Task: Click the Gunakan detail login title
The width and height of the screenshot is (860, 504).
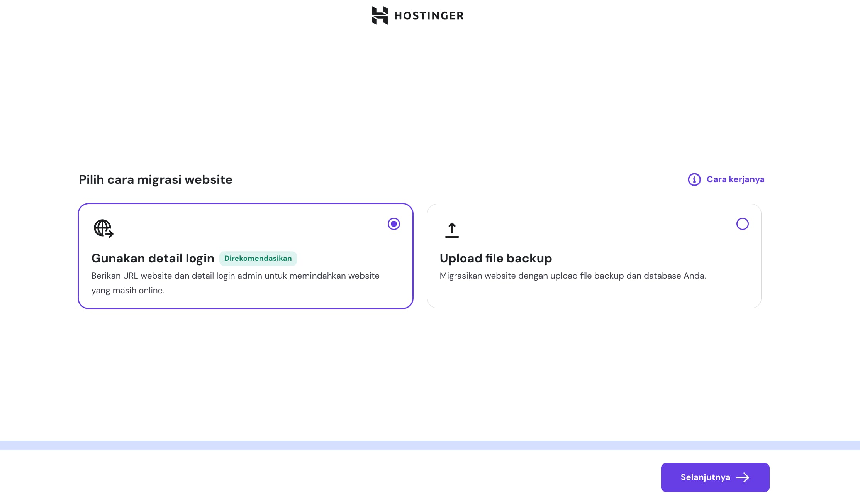Action: 153,258
